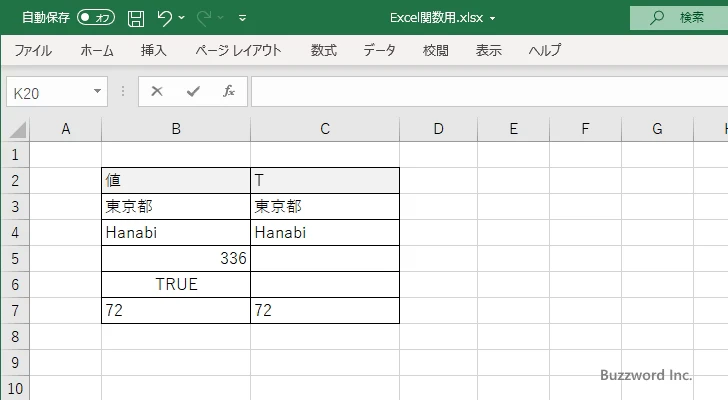
Task: Select row 4 header
Action: (15, 232)
